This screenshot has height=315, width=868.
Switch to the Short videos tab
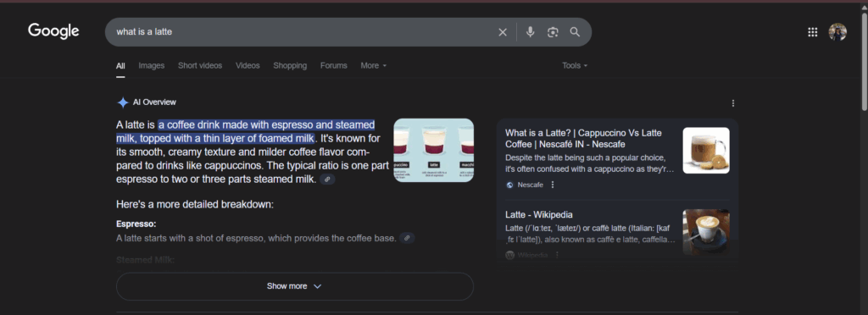pyautogui.click(x=200, y=66)
